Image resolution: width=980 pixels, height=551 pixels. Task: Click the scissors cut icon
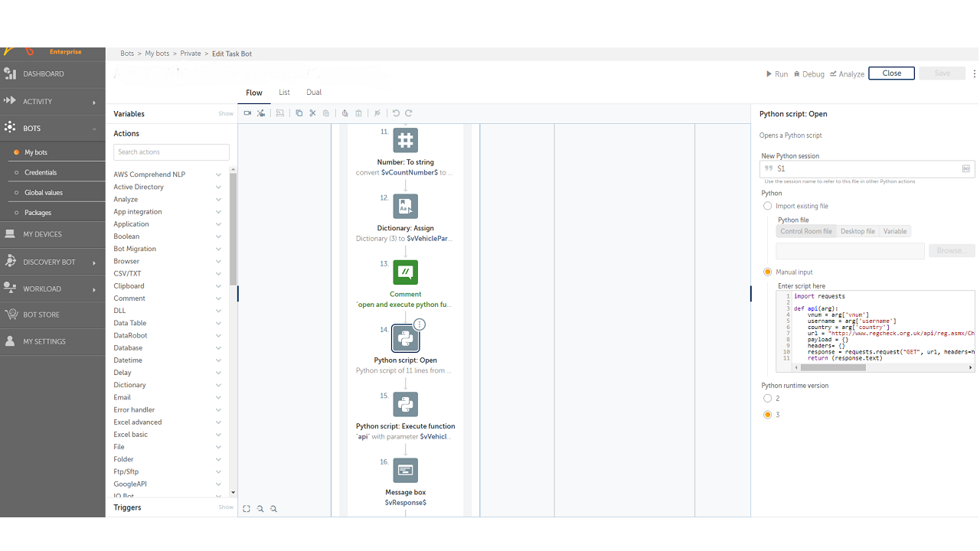click(312, 113)
